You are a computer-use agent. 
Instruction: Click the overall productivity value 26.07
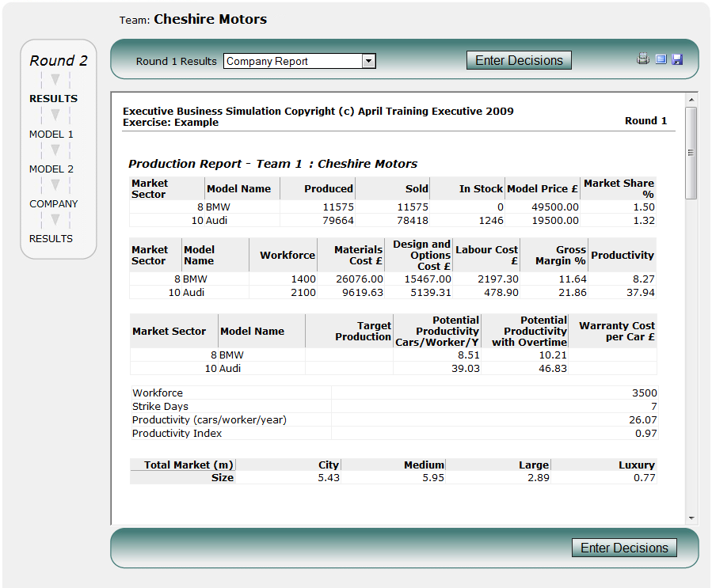tap(643, 420)
